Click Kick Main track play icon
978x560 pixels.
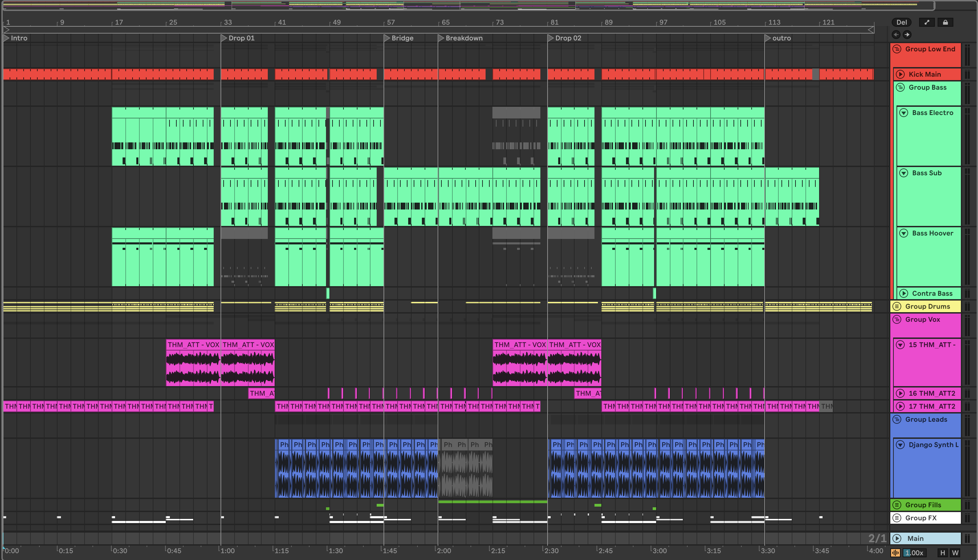[x=900, y=74]
